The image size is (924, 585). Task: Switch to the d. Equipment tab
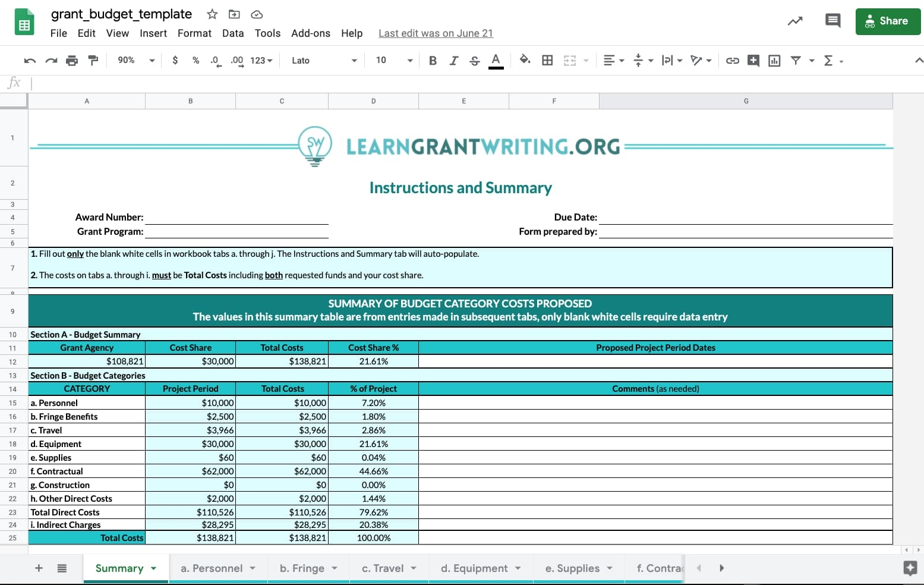point(474,568)
